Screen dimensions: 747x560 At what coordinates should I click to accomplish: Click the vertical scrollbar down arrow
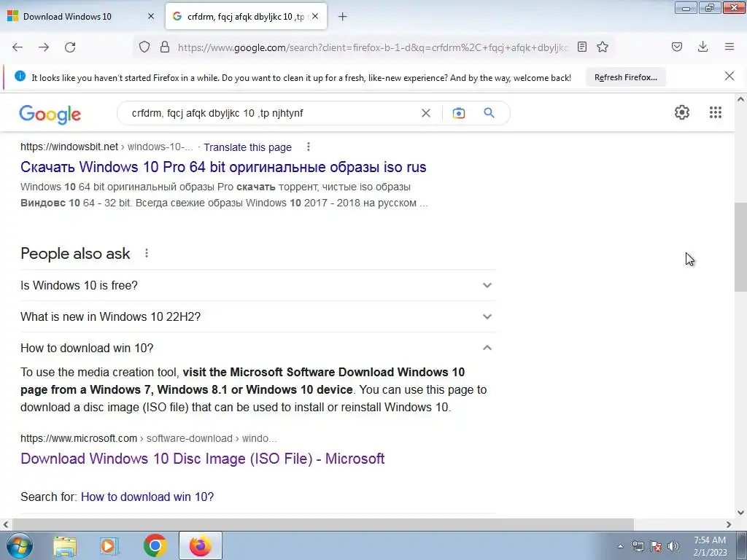click(x=740, y=513)
